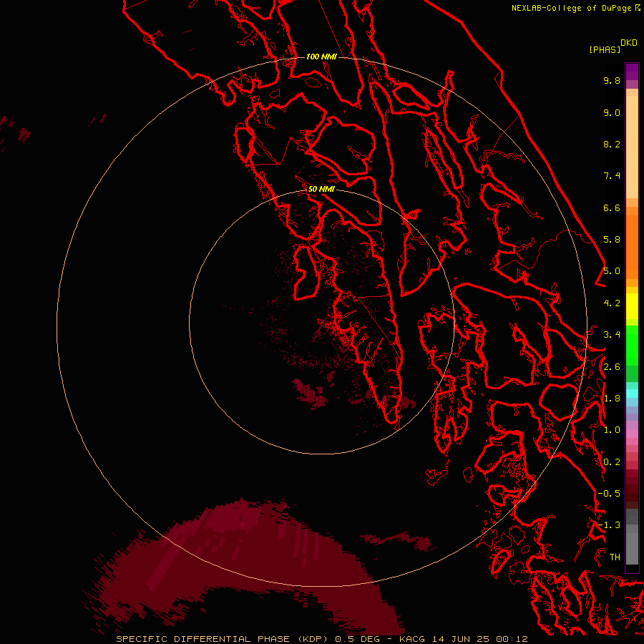The height and width of the screenshot is (644, 644).
Task: Click the 8.2 colorbar scale value
Action: coord(612,144)
